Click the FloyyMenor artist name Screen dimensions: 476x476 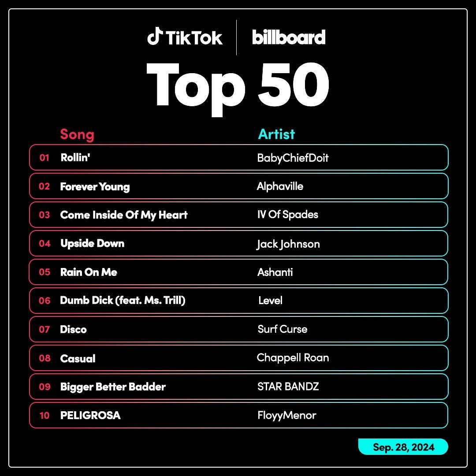(x=286, y=415)
